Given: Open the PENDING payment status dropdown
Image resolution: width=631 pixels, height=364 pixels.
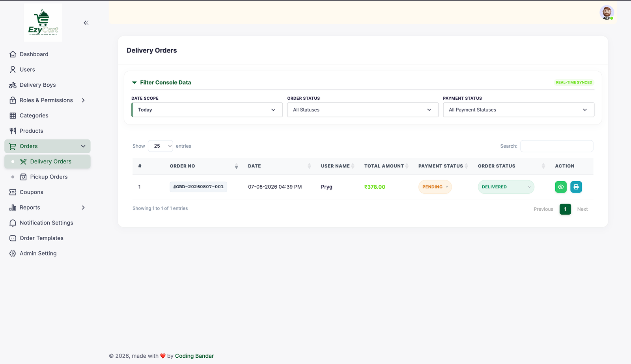Looking at the screenshot, I should coord(435,187).
